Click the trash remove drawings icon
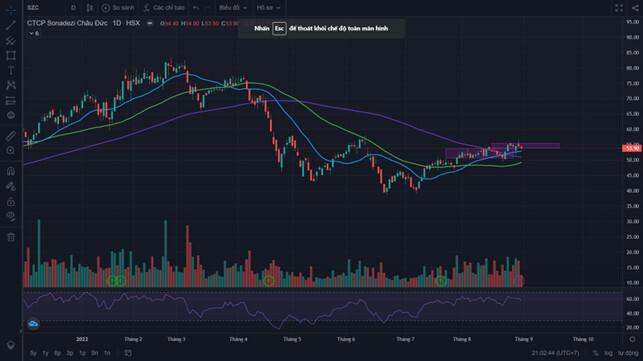Screen dimensions: 643x361 pyautogui.click(x=11, y=237)
